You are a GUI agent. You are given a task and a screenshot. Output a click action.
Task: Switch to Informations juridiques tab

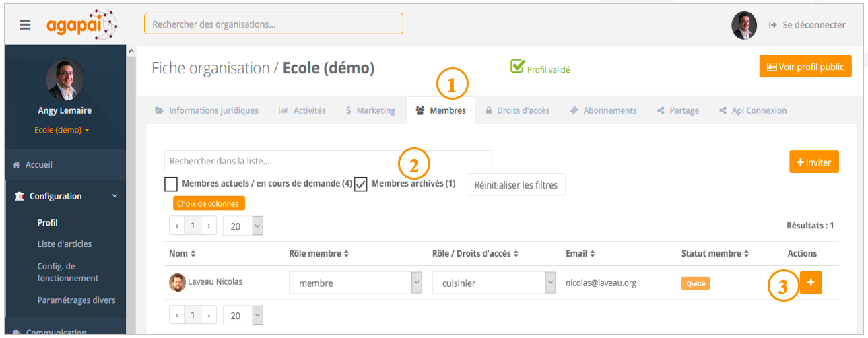click(207, 110)
